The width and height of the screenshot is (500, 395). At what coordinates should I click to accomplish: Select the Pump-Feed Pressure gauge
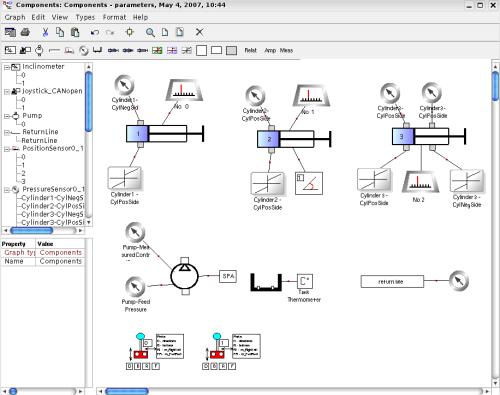[x=135, y=286]
